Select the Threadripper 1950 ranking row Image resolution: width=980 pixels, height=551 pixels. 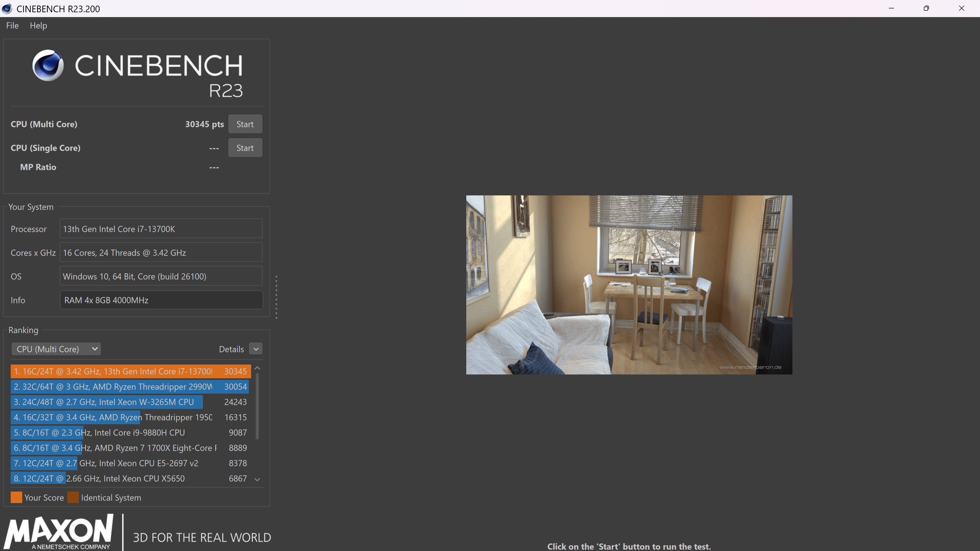tap(131, 417)
